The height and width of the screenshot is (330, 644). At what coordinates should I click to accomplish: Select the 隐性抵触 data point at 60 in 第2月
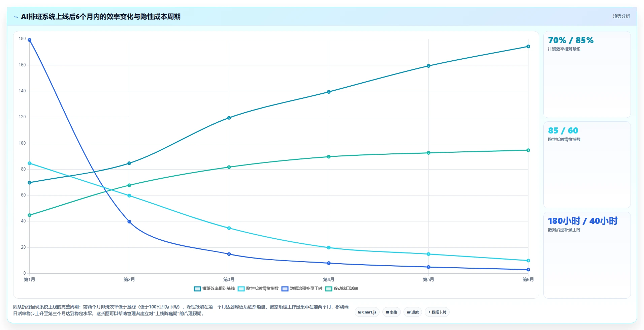129,196
